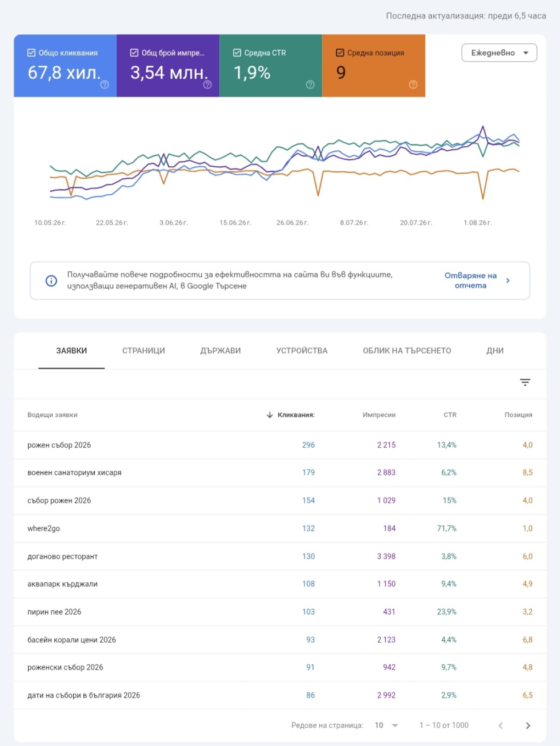The width and height of the screenshot is (560, 746).
Task: Open rows per page dropdown
Action: [387, 725]
